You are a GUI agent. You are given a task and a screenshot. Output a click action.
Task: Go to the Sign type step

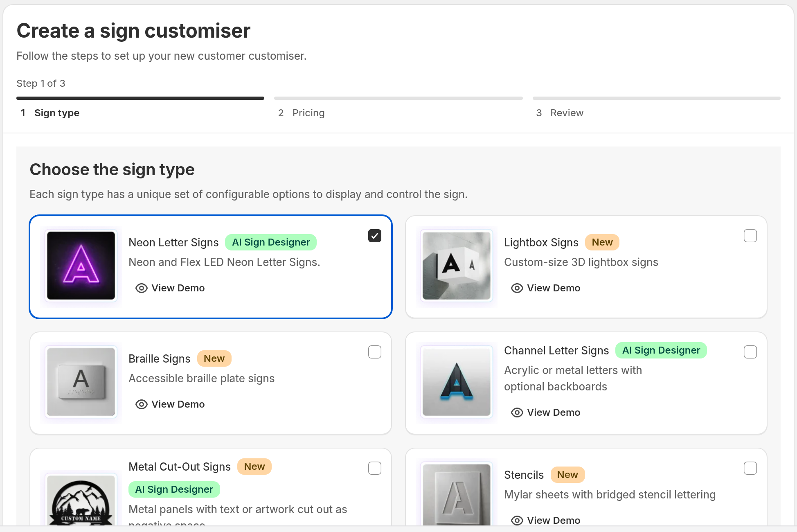(50, 113)
